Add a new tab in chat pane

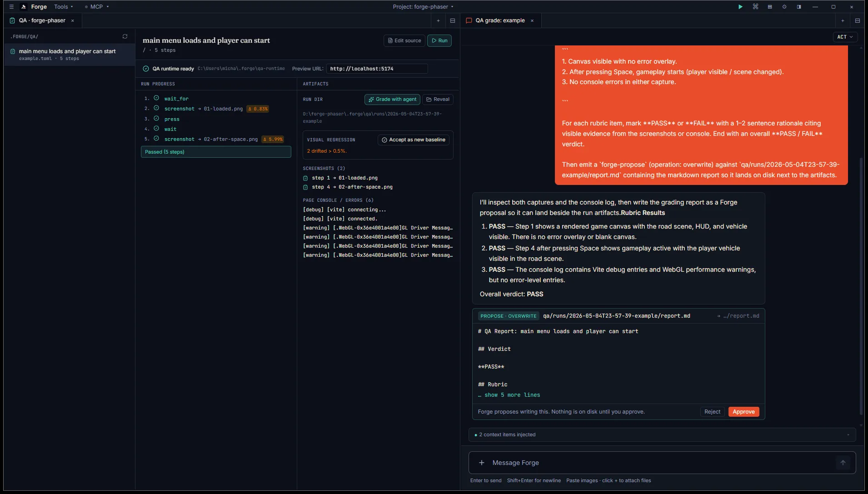(843, 20)
